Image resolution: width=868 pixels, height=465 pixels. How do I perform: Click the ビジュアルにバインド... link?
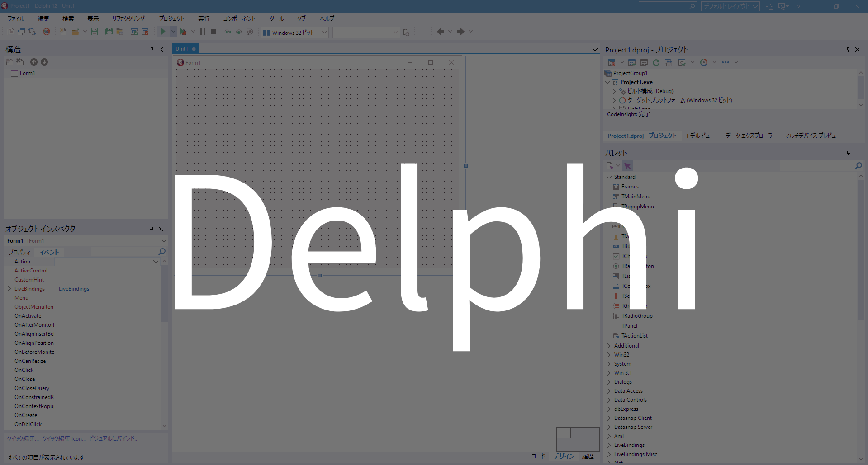(114, 438)
